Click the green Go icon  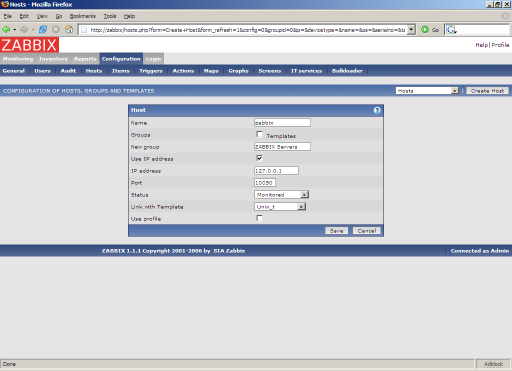click(x=425, y=30)
